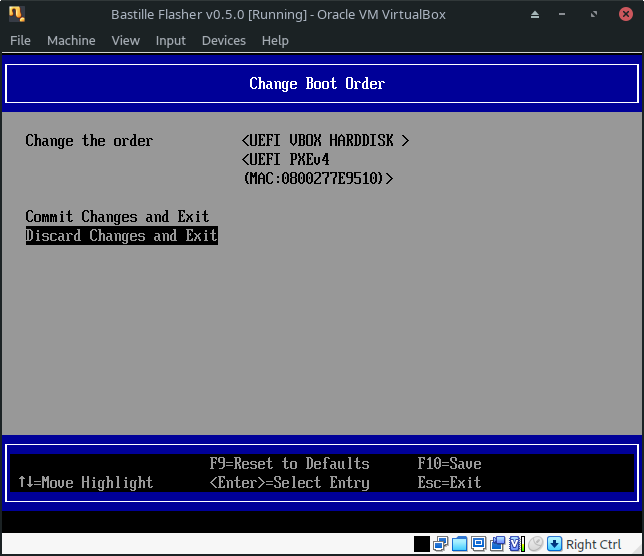This screenshot has height=556, width=644.
Task: Click the CPU virtualization status icon
Action: point(517,544)
